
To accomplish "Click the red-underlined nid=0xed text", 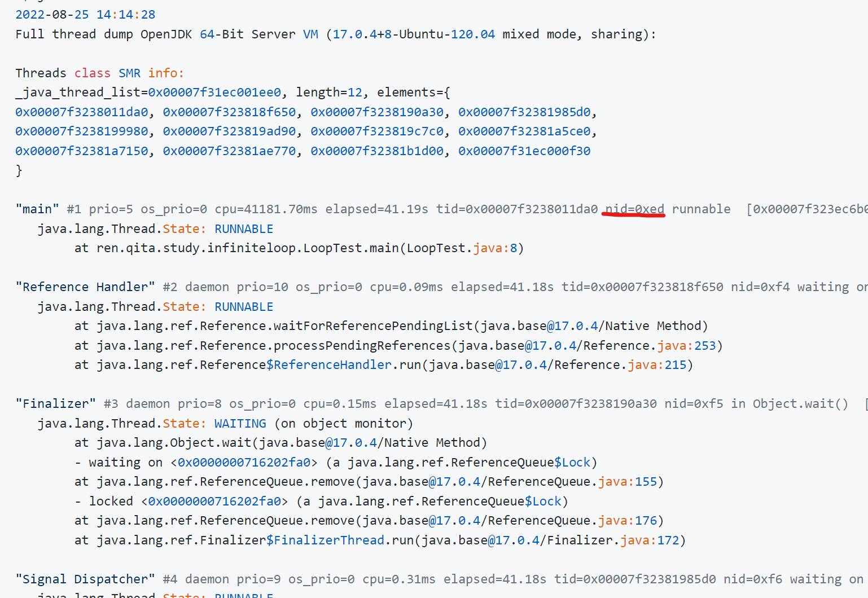I will 634,209.
